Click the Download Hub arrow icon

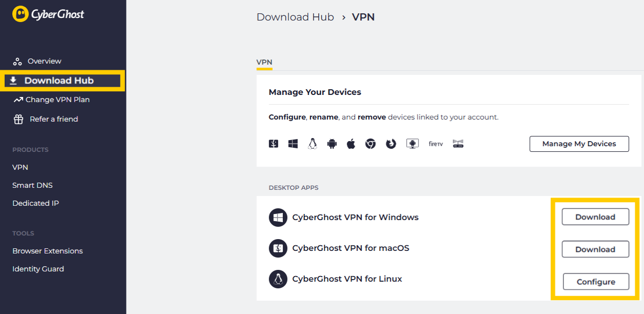coord(13,81)
